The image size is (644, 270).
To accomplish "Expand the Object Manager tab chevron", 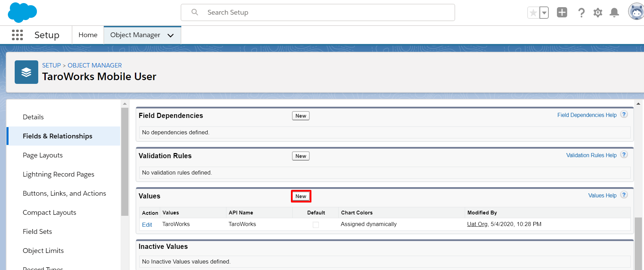I will (171, 35).
